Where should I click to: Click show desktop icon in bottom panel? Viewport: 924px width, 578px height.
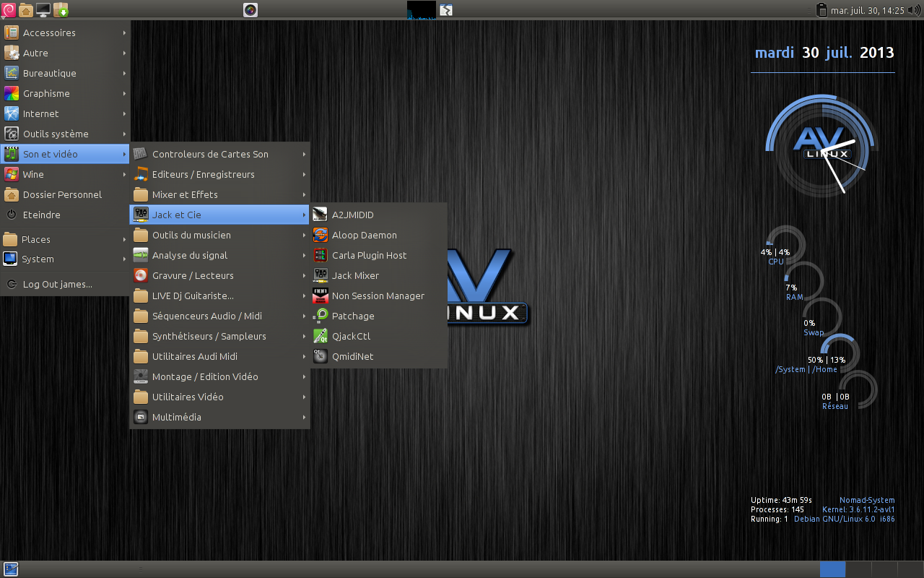11,569
